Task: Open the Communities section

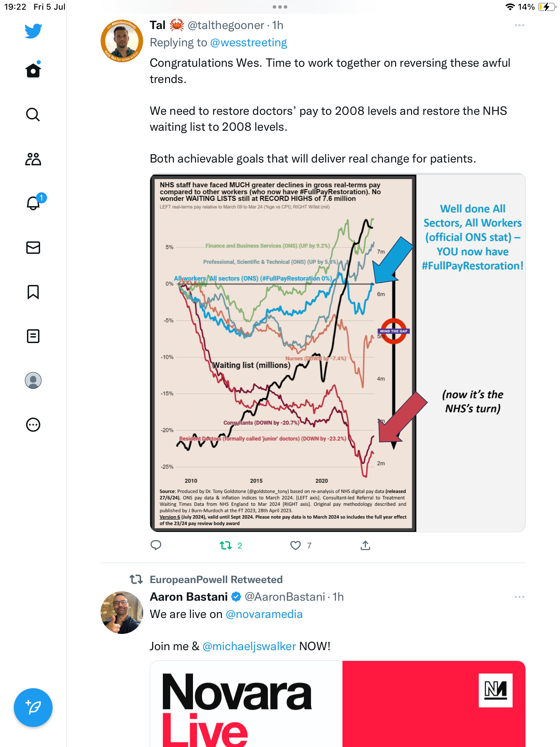Action: pyautogui.click(x=33, y=159)
